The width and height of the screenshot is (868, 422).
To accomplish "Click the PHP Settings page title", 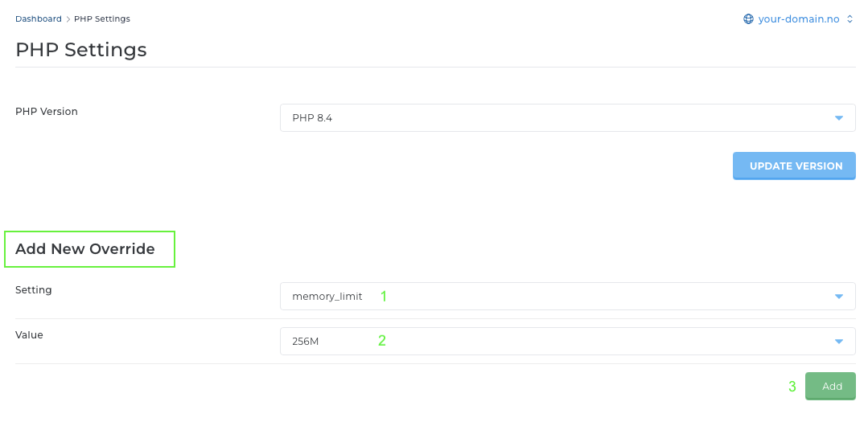I will tap(80, 49).
